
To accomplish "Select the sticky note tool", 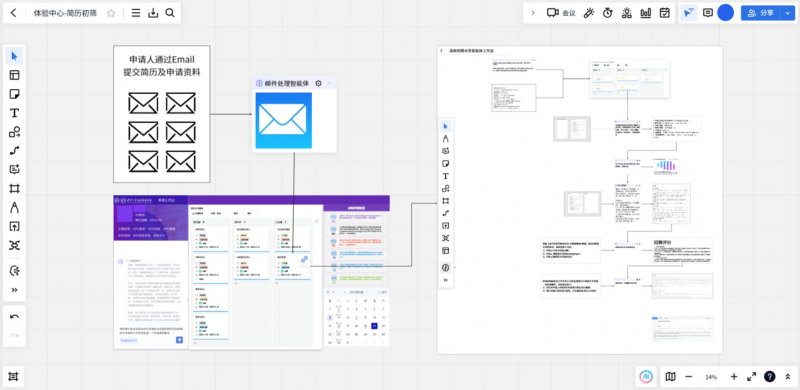I will point(14,94).
